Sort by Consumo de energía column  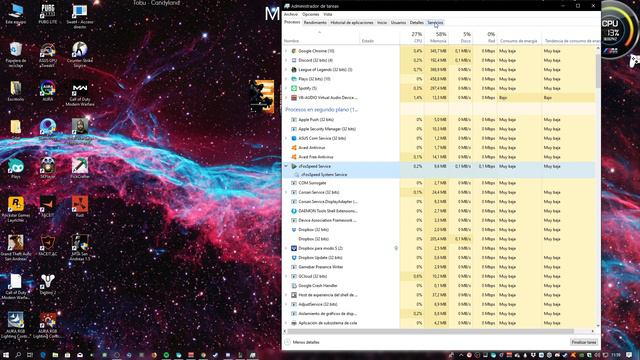click(519, 37)
